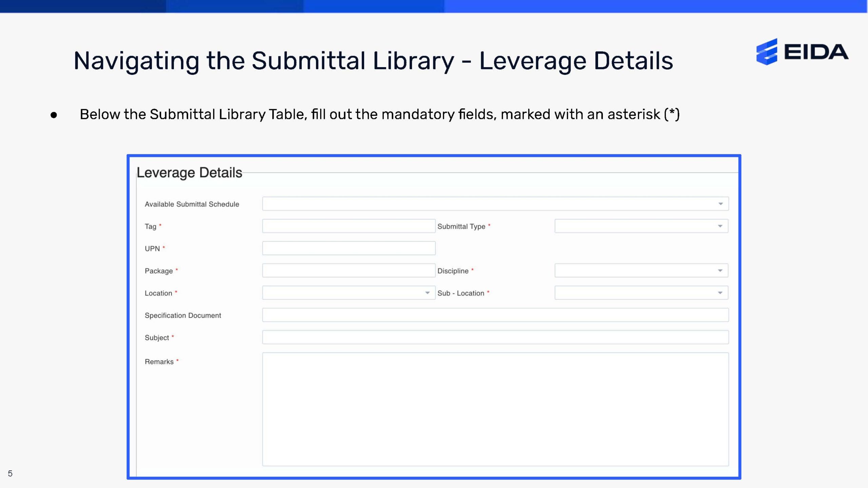
Task: Click the UPN label
Action: click(152, 249)
